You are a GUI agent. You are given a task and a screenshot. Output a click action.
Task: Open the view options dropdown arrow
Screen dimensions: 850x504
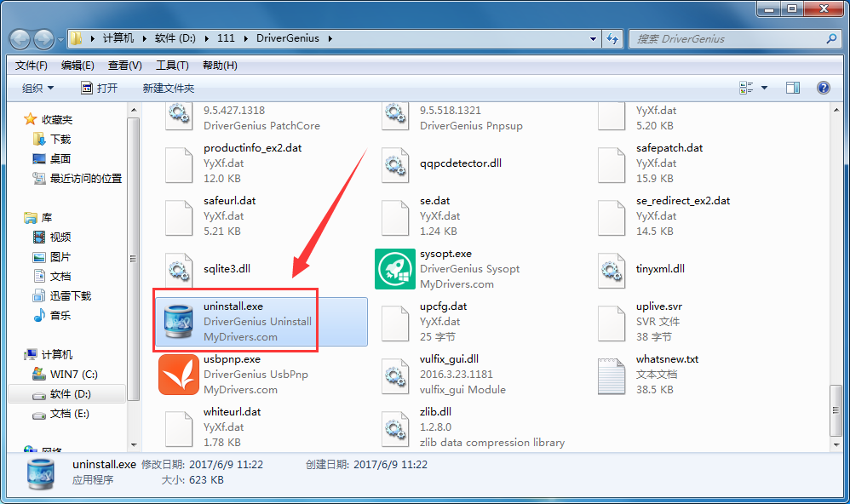[764, 88]
